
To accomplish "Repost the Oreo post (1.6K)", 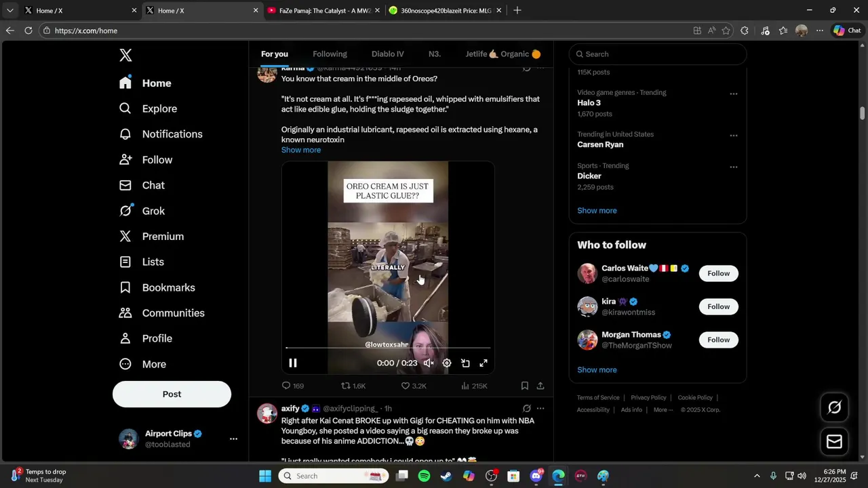I will pos(353,386).
